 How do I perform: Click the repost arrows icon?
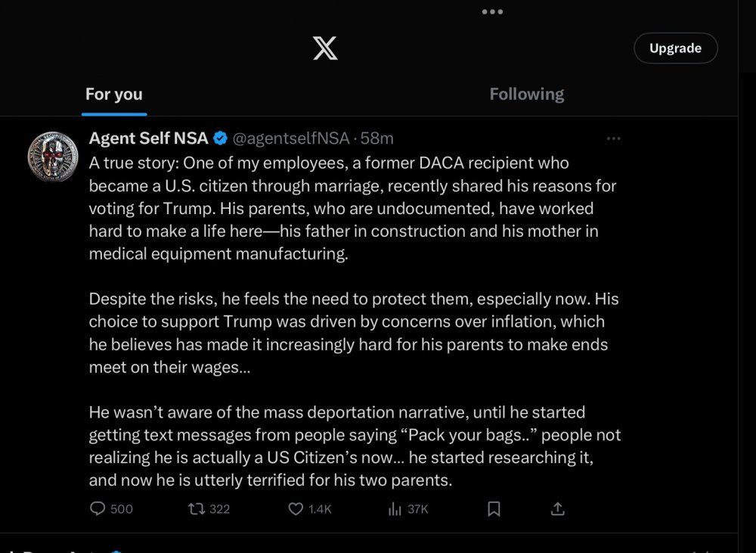coord(195,509)
